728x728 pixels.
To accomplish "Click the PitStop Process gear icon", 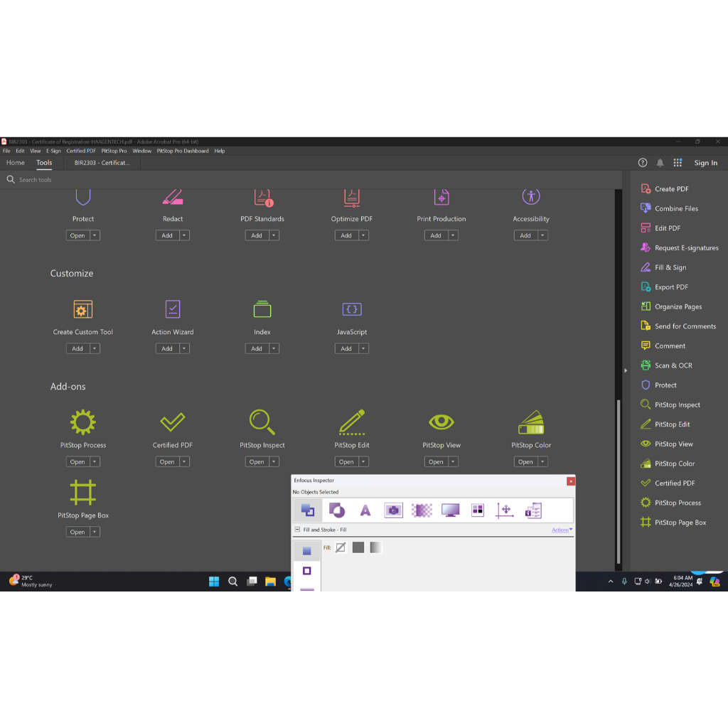I will click(x=83, y=422).
